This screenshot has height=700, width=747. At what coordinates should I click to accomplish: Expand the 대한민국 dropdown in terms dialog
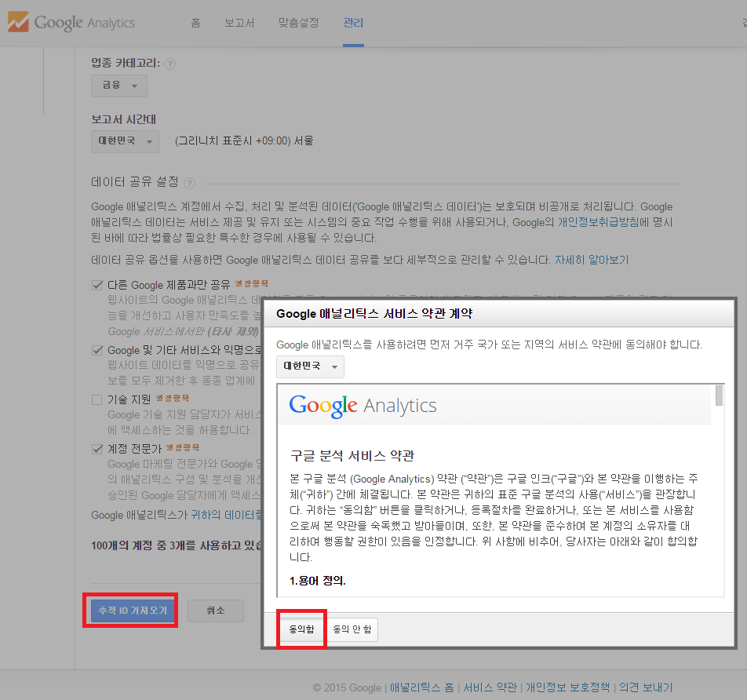310,366
